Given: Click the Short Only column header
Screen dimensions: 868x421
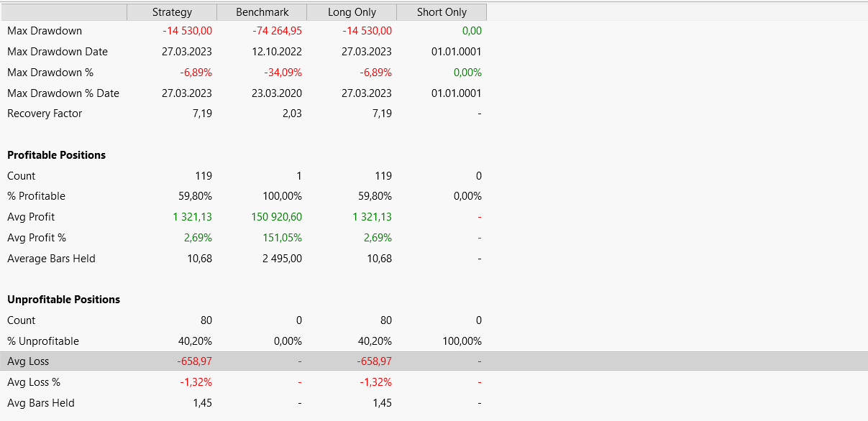Looking at the screenshot, I should coord(442,12).
